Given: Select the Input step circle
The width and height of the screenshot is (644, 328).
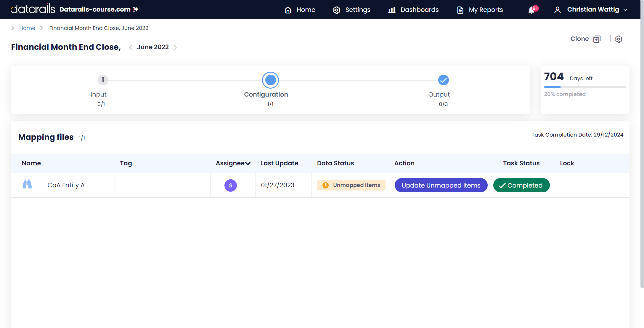Looking at the screenshot, I should pos(103,80).
